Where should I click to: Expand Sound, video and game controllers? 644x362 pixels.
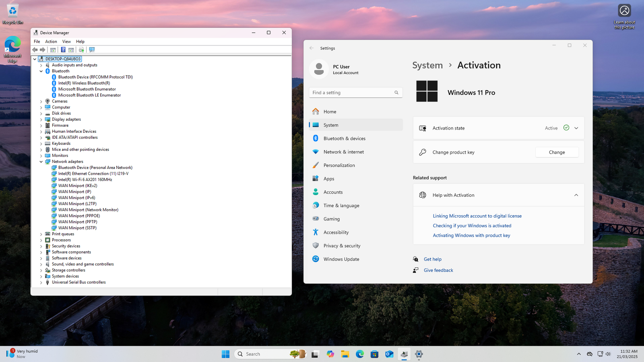click(41, 264)
